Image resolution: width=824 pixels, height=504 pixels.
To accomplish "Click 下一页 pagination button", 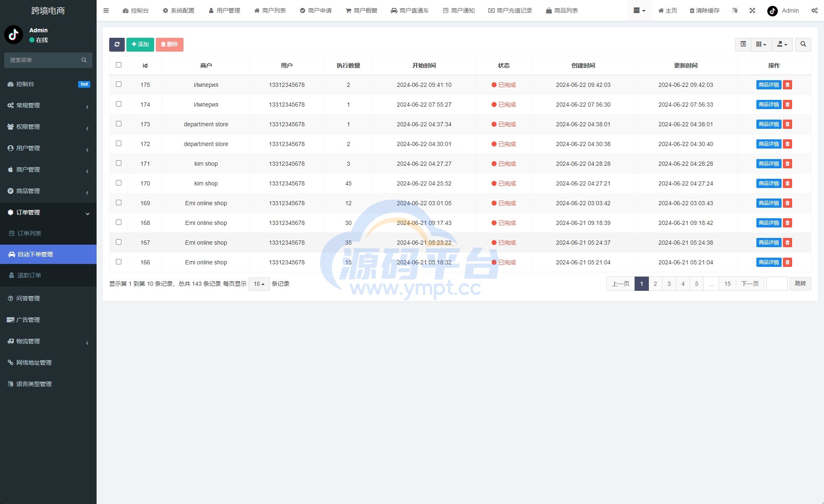I will (x=750, y=284).
